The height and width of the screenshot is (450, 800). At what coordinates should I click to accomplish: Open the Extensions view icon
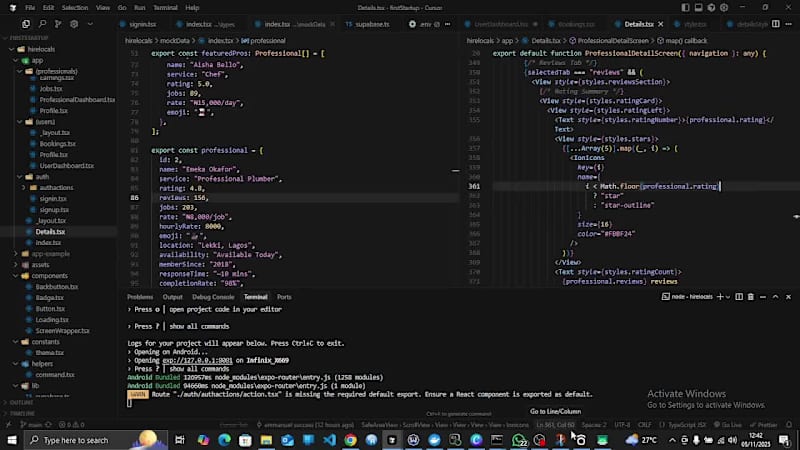(x=74, y=24)
